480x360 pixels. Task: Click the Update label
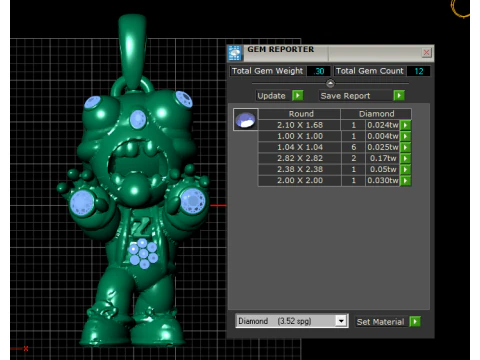(271, 96)
